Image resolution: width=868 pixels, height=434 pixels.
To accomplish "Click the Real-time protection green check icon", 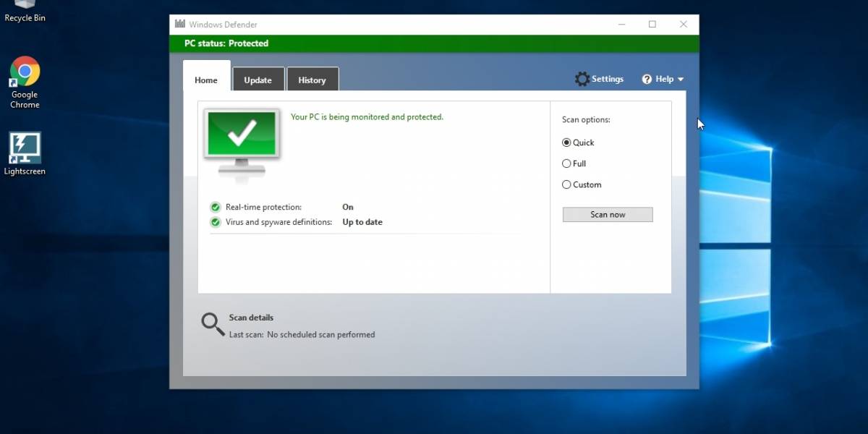I will 215,207.
